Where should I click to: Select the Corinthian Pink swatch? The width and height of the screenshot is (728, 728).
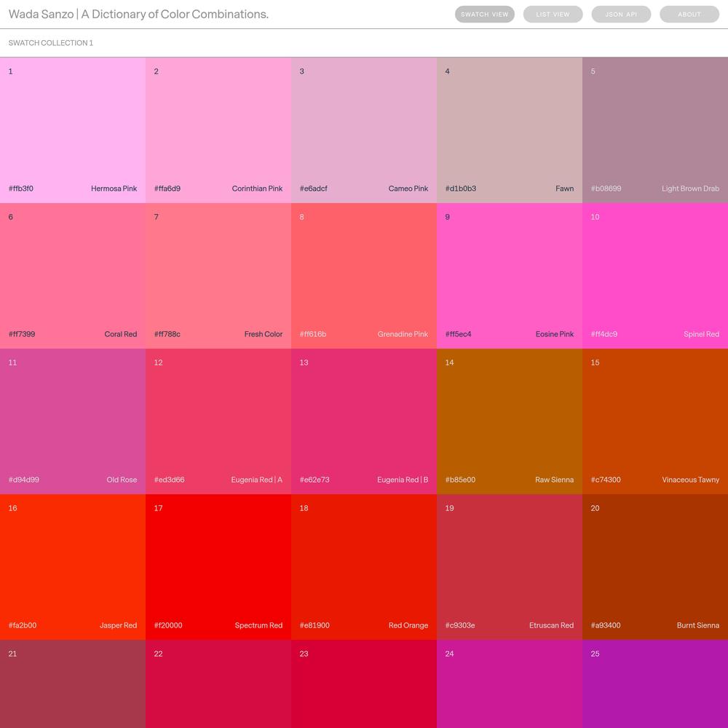(x=218, y=130)
